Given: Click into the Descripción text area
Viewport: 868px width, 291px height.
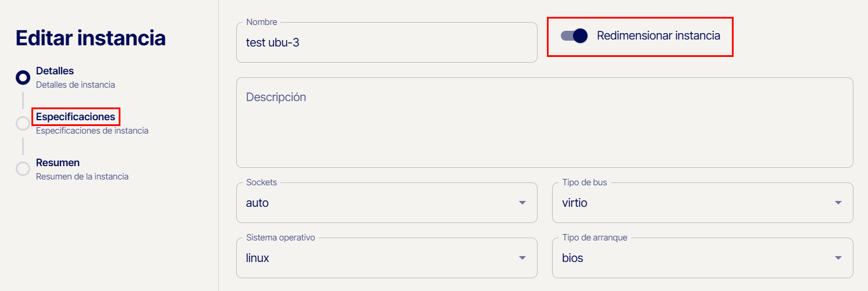Looking at the screenshot, I should tap(544, 128).
